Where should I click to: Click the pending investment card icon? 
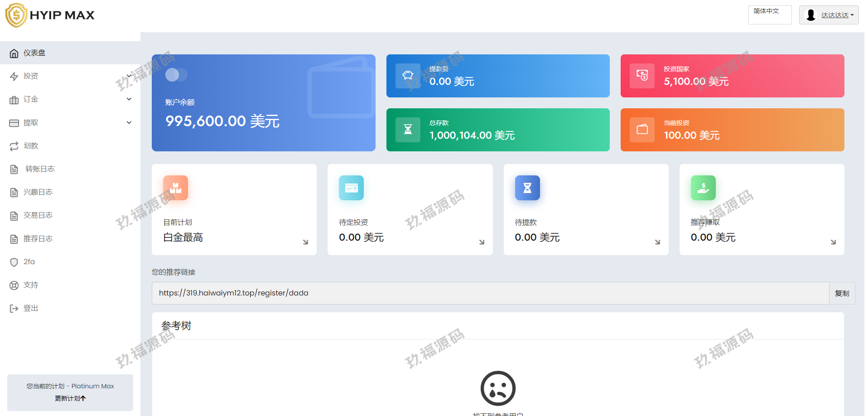351,188
